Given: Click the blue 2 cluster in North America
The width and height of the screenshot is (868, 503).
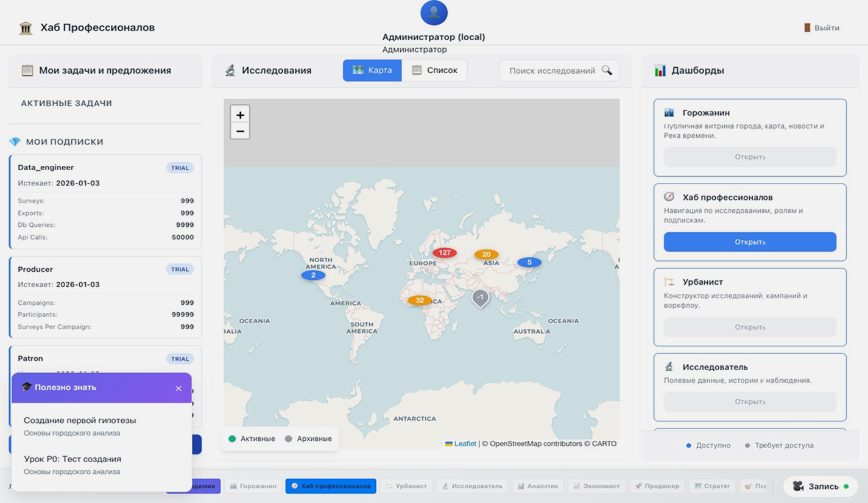Looking at the screenshot, I should [313, 275].
